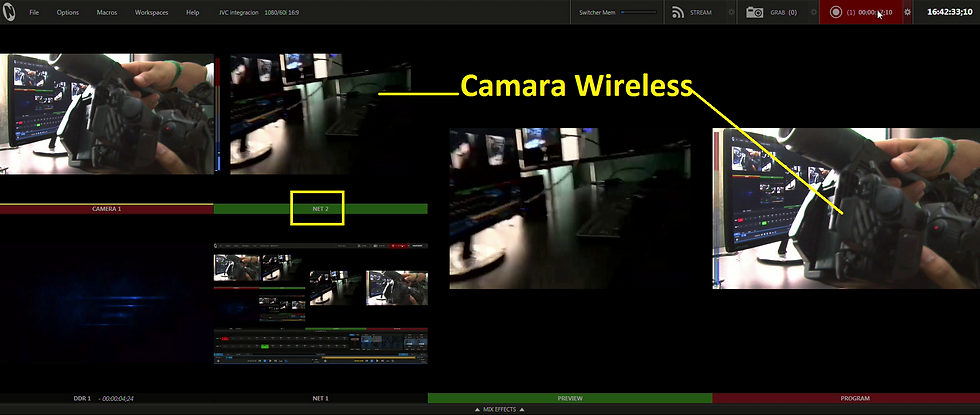This screenshot has height=415, width=980.
Task: Open the Options menu
Action: (68, 12)
